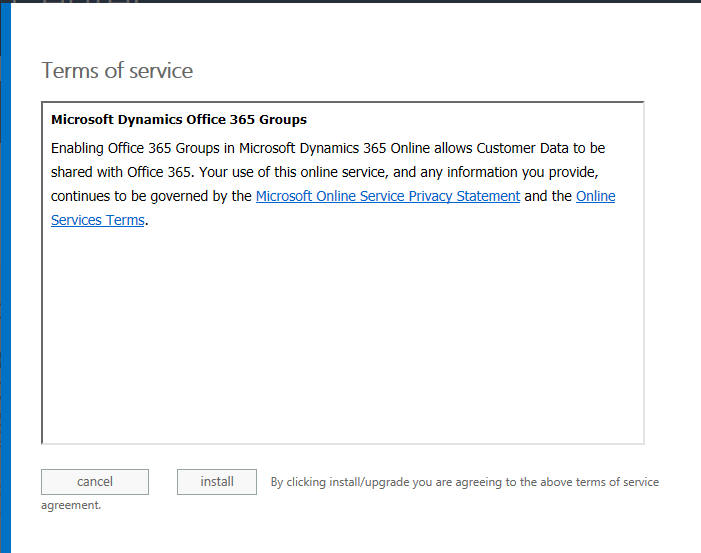Open the Microsoft Online Service Privacy Statement link
The height and width of the screenshot is (553, 701).
[x=388, y=196]
